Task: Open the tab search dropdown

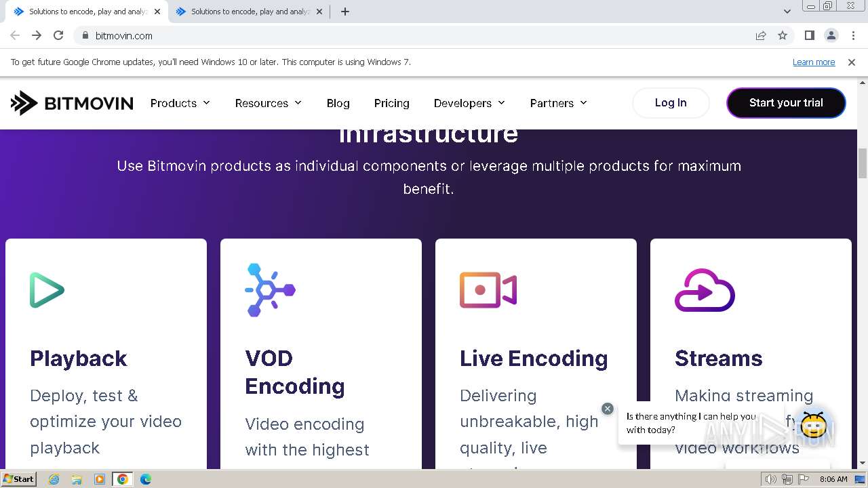Action: (x=787, y=12)
